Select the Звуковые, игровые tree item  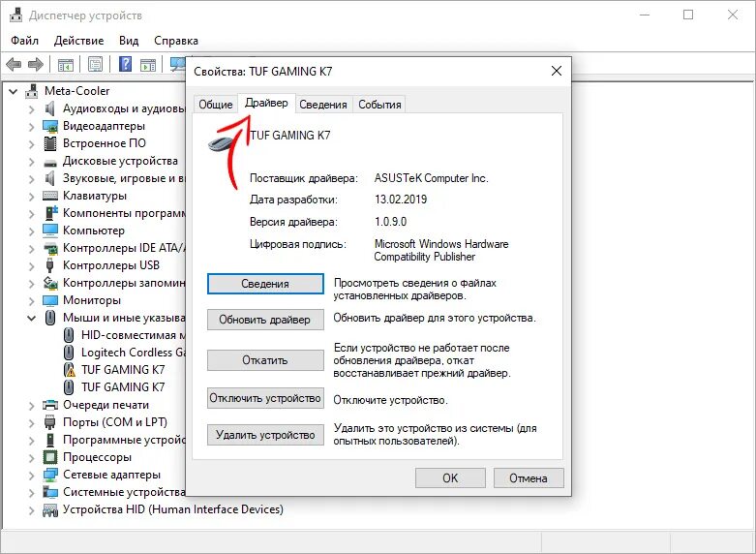pos(124,178)
